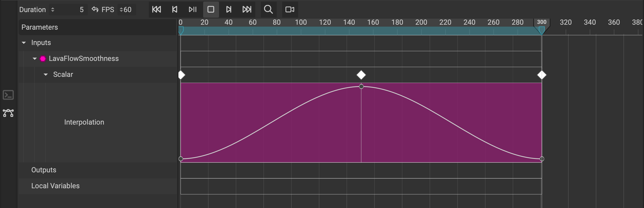
Task: Jump to the last frame
Action: point(247,10)
